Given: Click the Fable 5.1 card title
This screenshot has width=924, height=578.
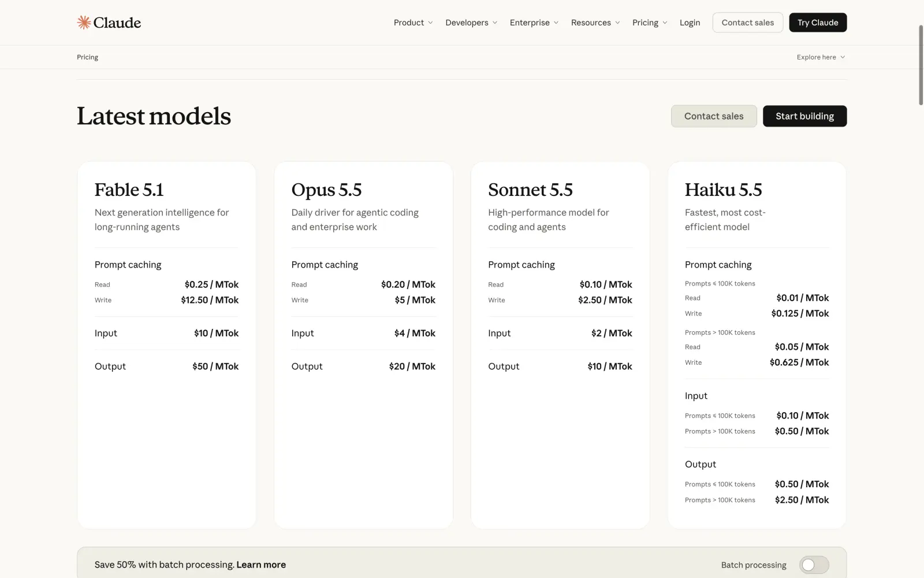Looking at the screenshot, I should [x=129, y=190].
